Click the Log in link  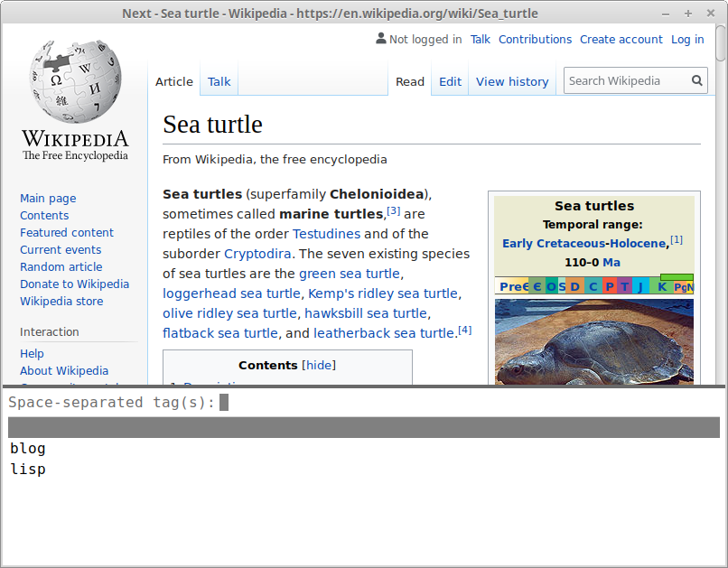687,40
